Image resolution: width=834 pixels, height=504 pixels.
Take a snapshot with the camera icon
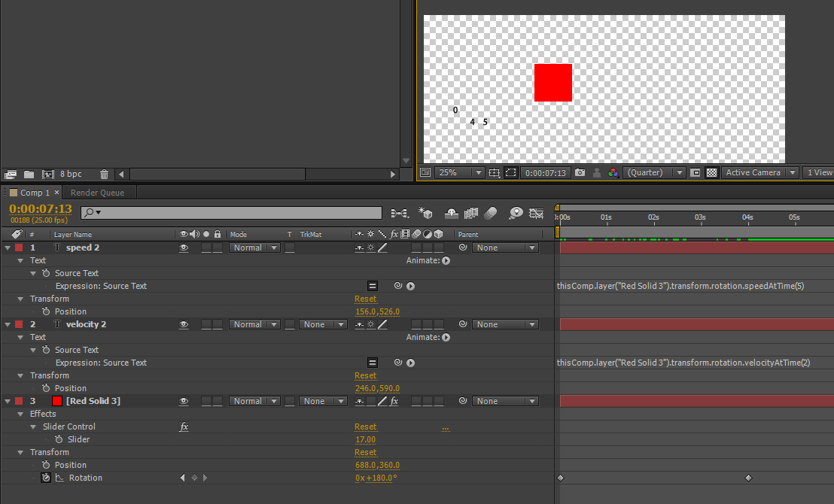tap(580, 172)
